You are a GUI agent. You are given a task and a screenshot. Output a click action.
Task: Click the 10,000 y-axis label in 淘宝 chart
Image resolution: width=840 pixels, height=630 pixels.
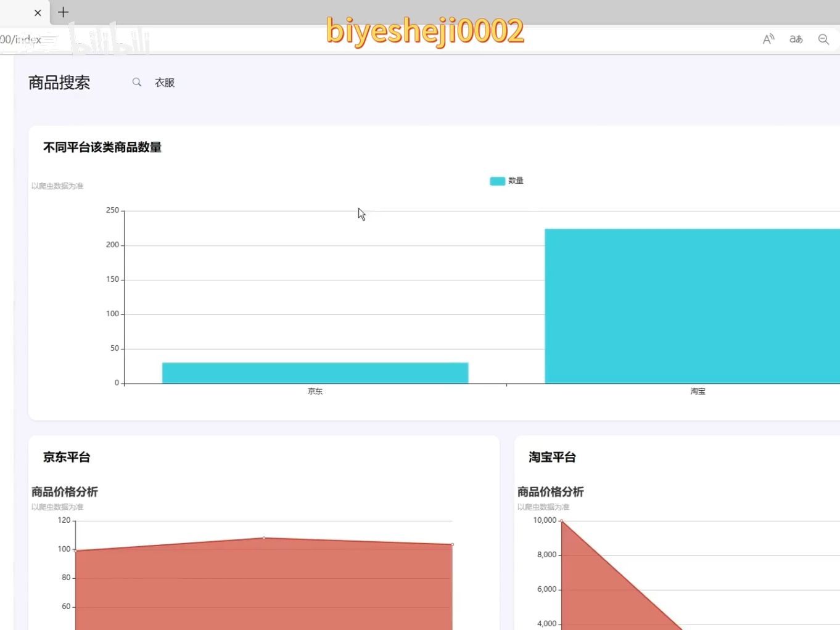(x=545, y=520)
